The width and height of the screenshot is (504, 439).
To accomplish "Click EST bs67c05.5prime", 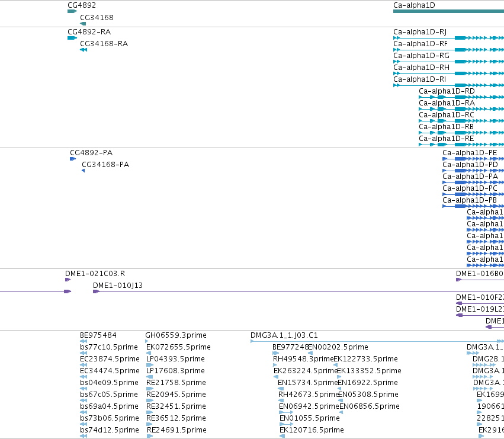I will pyautogui.click(x=109, y=395).
